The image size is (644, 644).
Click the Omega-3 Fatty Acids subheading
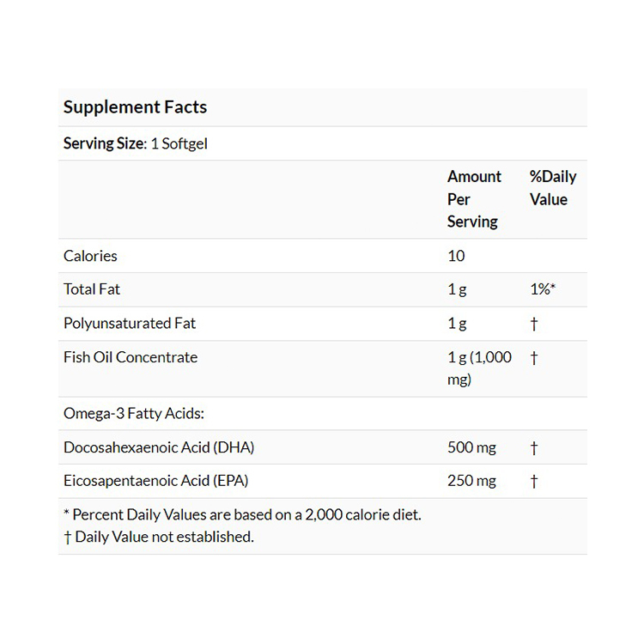tap(134, 413)
